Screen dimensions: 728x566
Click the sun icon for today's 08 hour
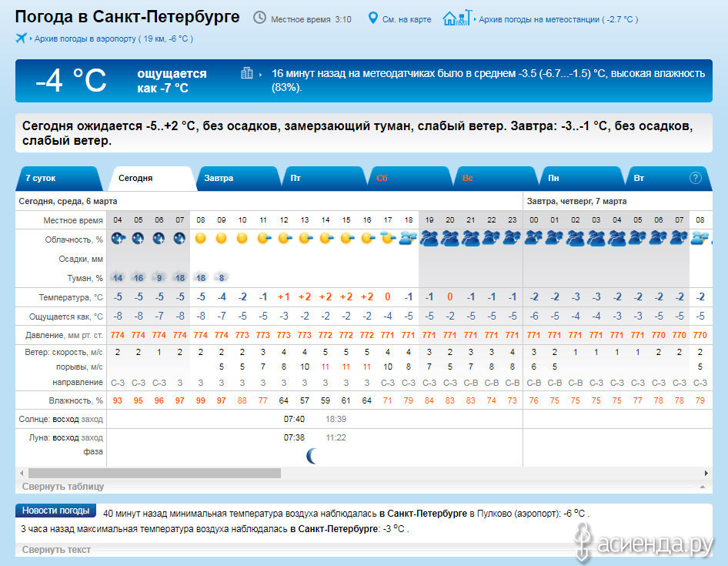tap(201, 239)
